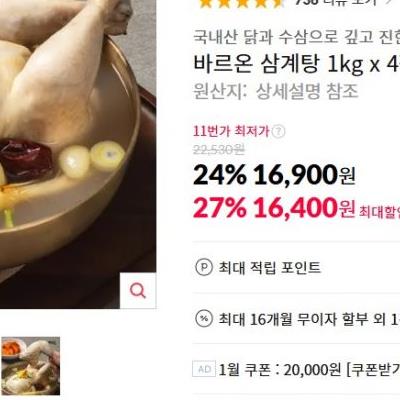Image resolution: width=400 pixels, height=400 pixels.
Task: Click the question mark next to 11번가 최저가
Action: point(279,132)
